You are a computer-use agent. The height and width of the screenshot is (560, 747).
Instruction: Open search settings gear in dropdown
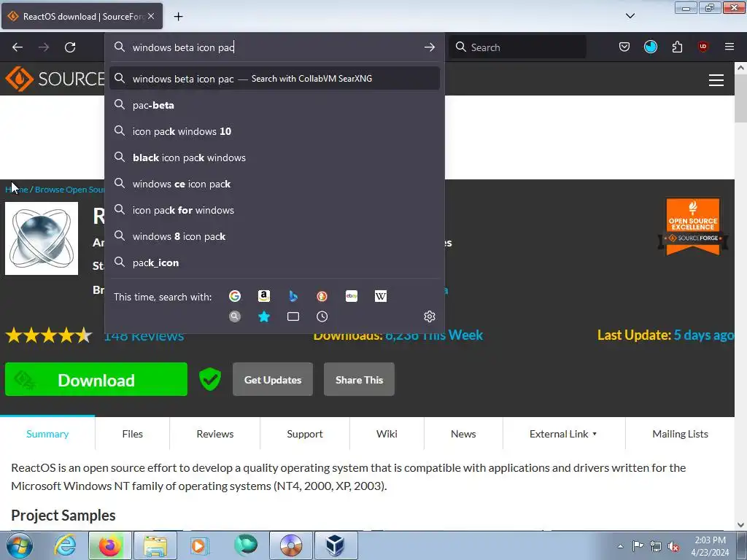point(429,316)
